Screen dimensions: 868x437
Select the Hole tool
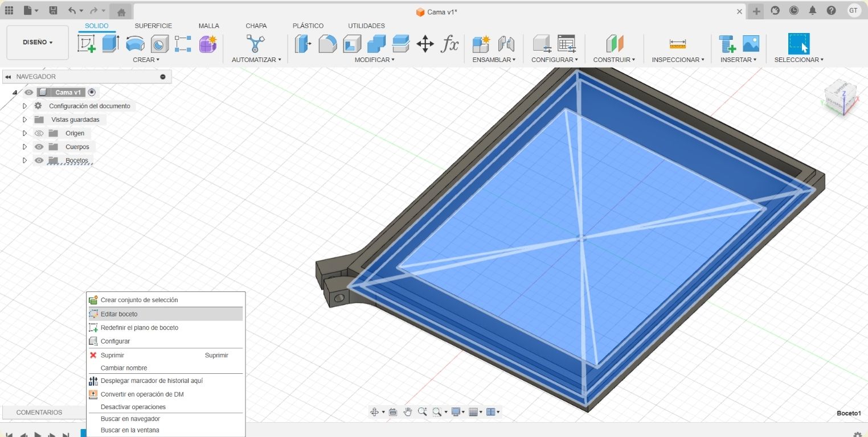pyautogui.click(x=159, y=44)
